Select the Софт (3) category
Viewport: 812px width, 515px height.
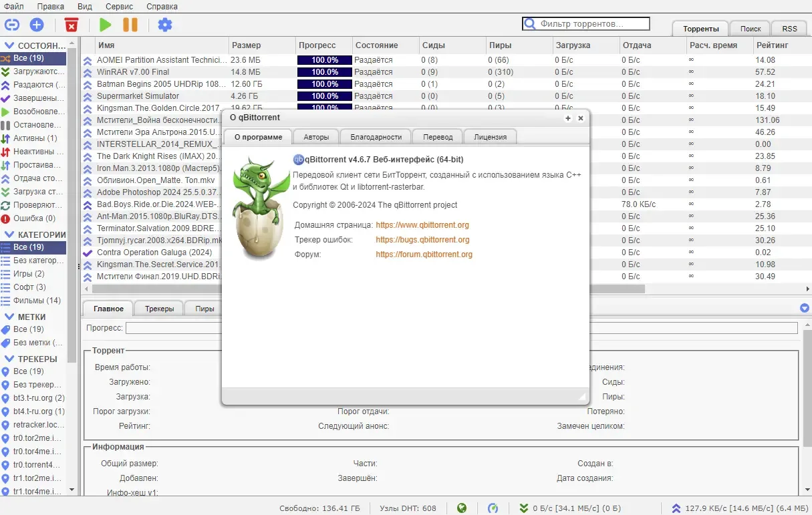33,287
